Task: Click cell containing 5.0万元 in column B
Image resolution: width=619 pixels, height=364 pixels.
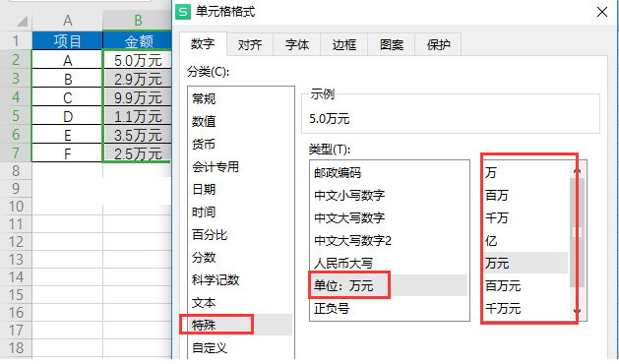Action: click(138, 60)
